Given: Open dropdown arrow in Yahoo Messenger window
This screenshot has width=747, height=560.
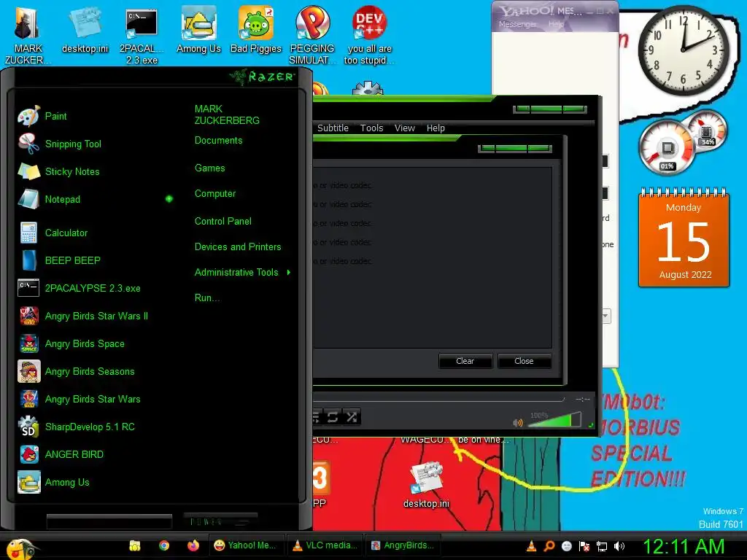Looking at the screenshot, I should [605, 316].
